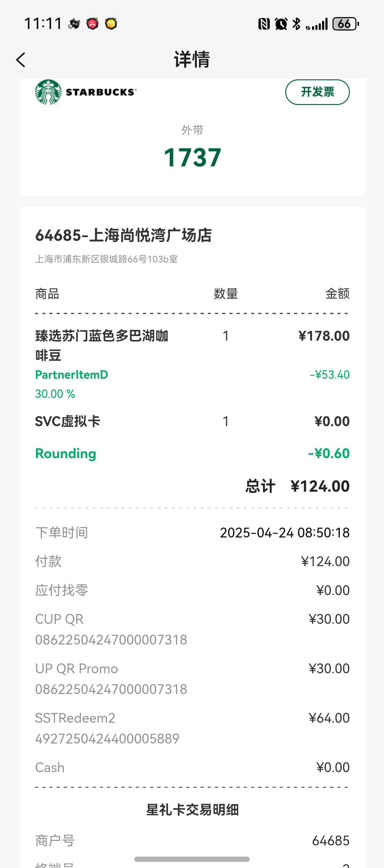
Task: Tap the battery level indicator
Action: (x=346, y=24)
